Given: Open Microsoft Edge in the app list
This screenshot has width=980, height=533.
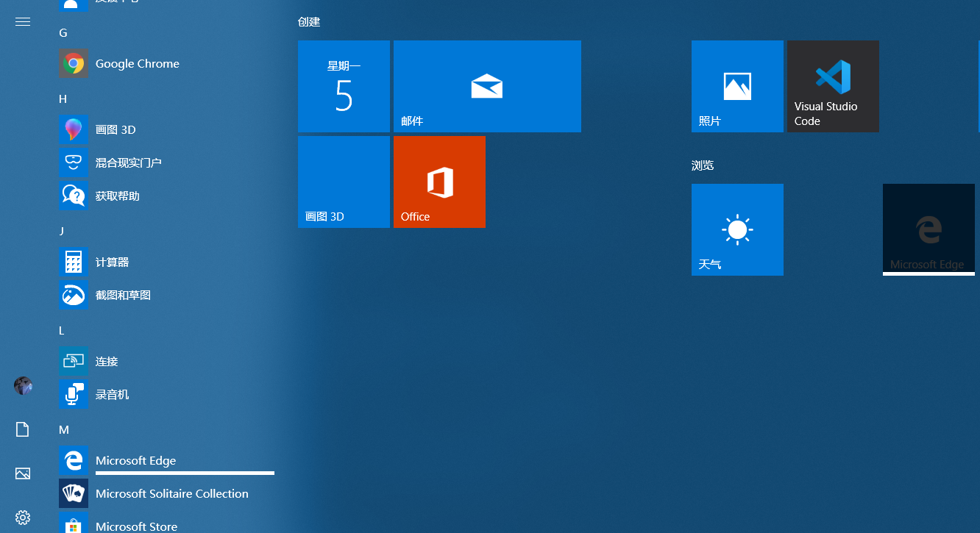Looking at the screenshot, I should (x=167, y=460).
